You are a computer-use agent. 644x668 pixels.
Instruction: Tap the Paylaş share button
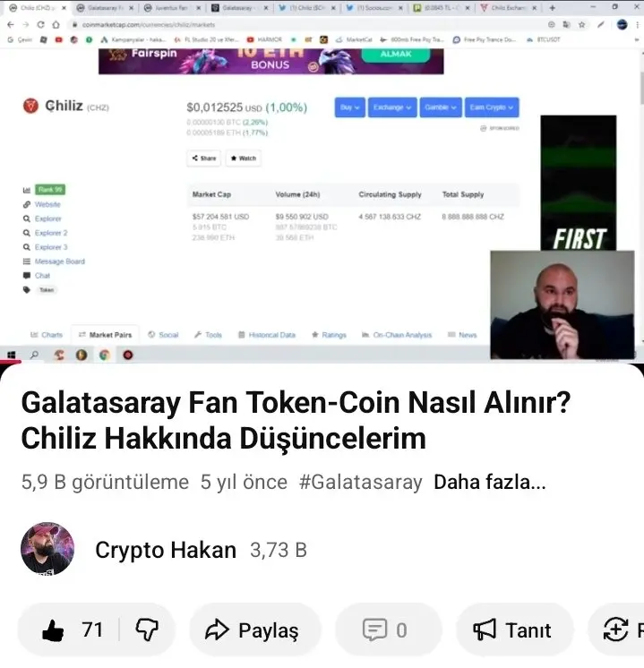pyautogui.click(x=254, y=630)
